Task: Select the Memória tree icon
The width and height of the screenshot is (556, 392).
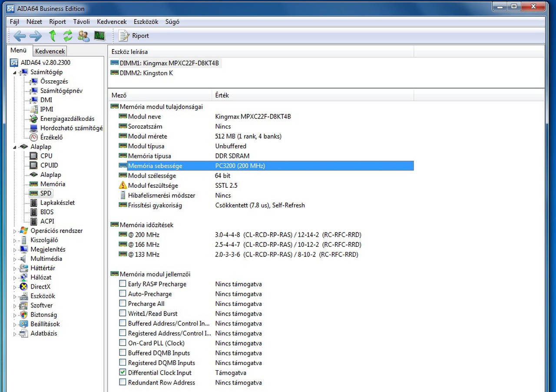Action: pos(34,184)
